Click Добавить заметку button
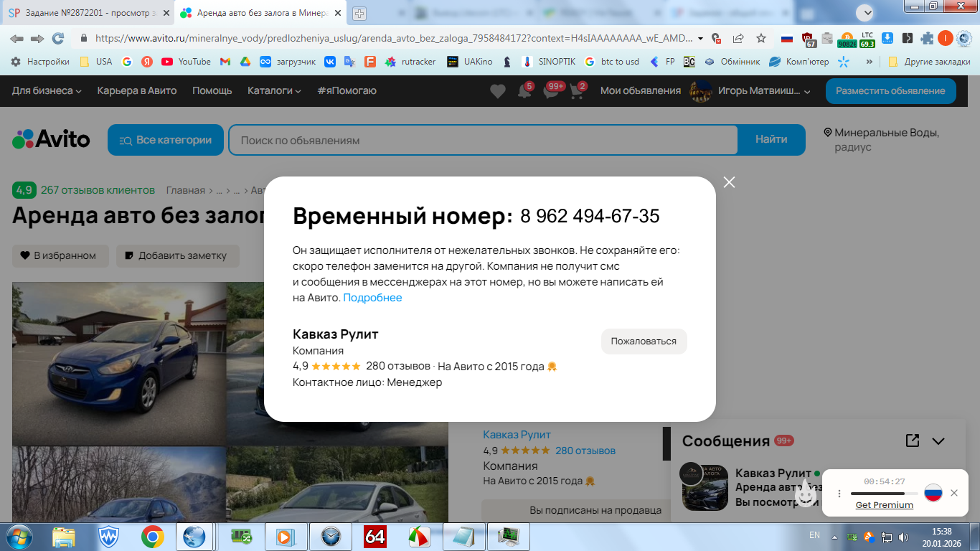 [x=178, y=256]
